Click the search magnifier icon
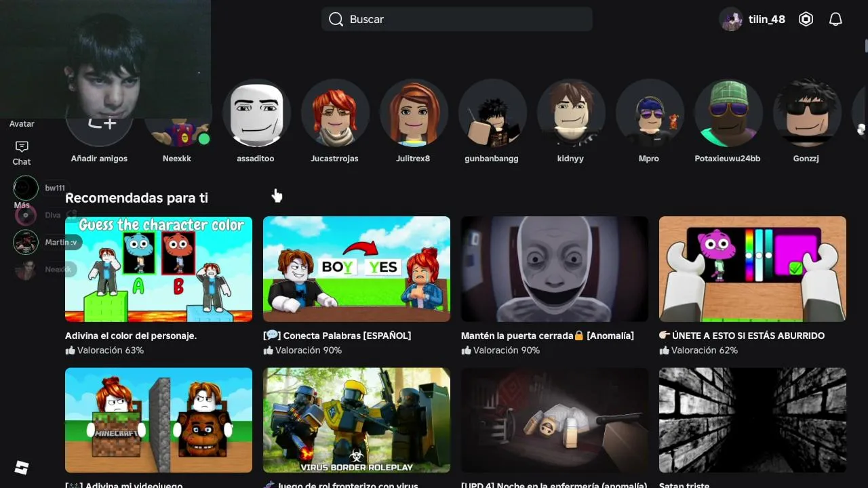Viewport: 868px width, 488px height. [x=336, y=19]
